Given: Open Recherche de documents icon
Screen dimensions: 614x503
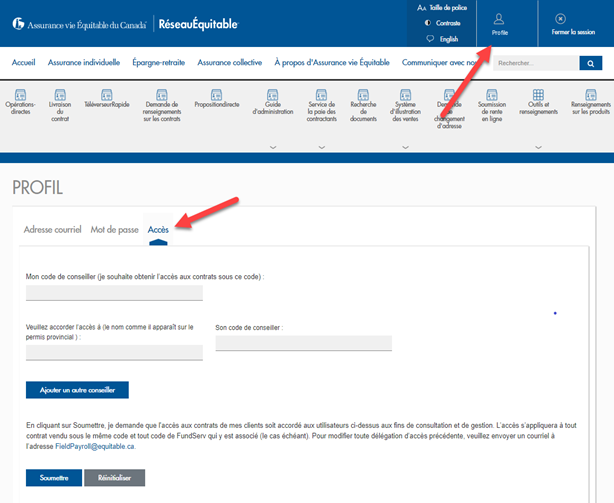Looking at the screenshot, I should (364, 94).
